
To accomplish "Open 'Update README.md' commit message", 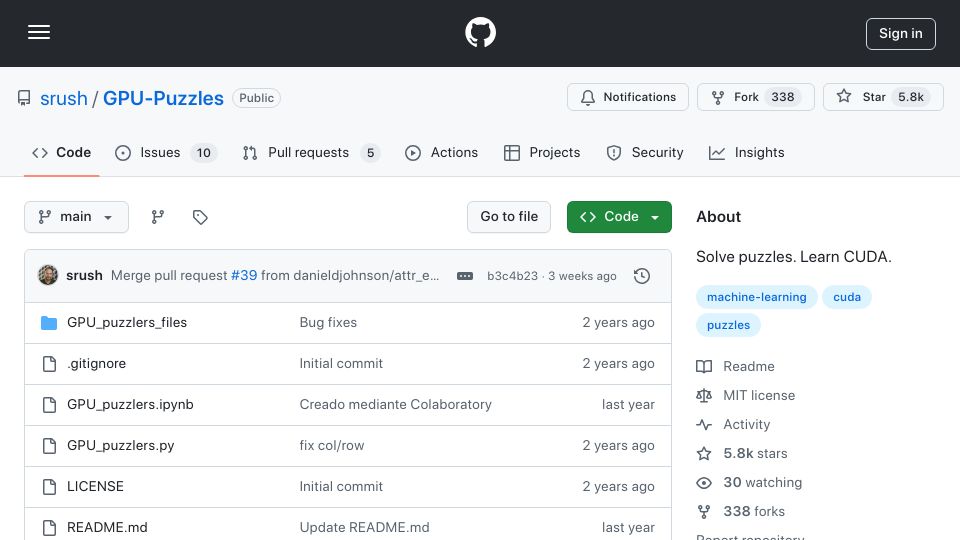I will pos(364,528).
